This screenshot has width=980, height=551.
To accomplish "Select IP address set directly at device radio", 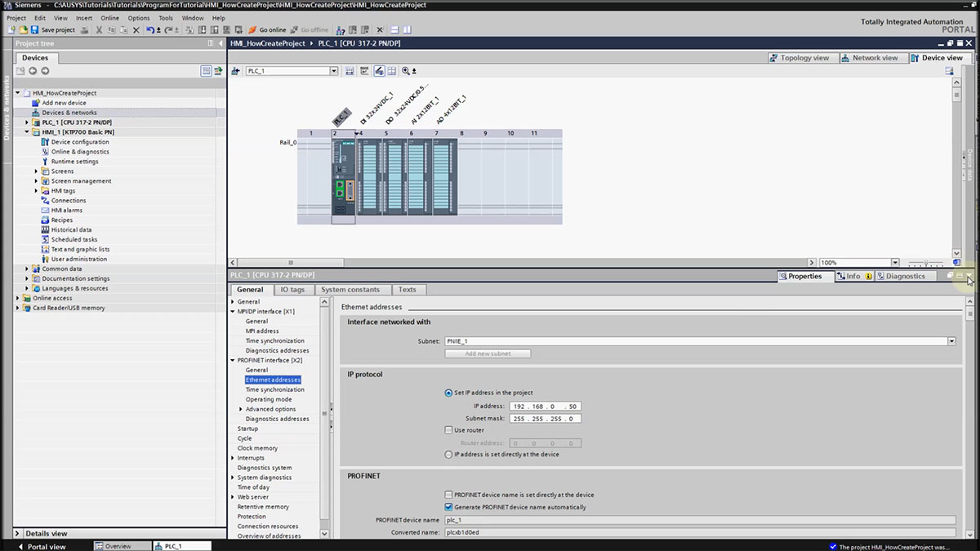I will (x=448, y=454).
